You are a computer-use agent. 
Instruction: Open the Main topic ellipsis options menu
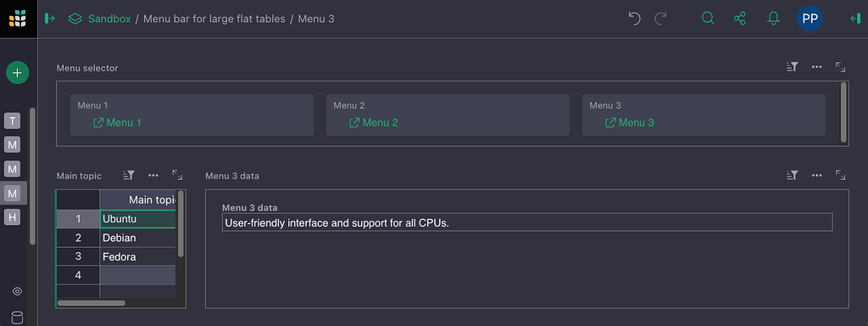pyautogui.click(x=153, y=175)
